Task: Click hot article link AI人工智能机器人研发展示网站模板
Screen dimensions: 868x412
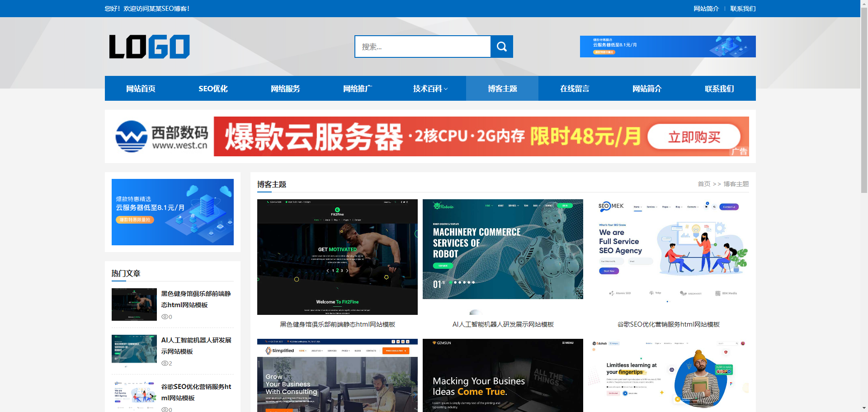Action: 196,346
